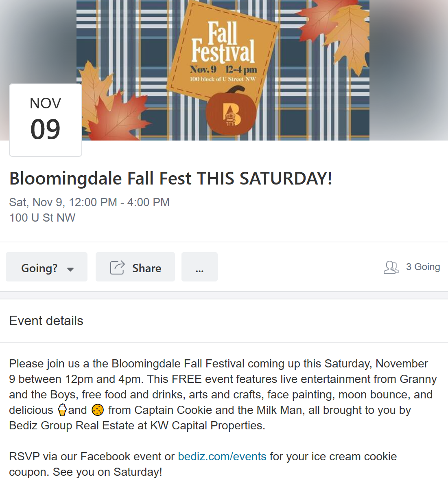Click the people icon beside 3 Going

pos(391,267)
